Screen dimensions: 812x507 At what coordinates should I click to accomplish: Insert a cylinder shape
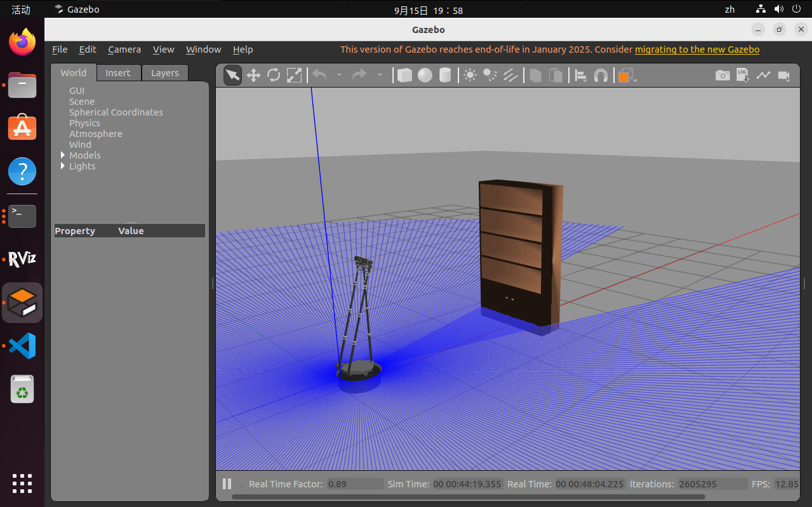(x=445, y=76)
